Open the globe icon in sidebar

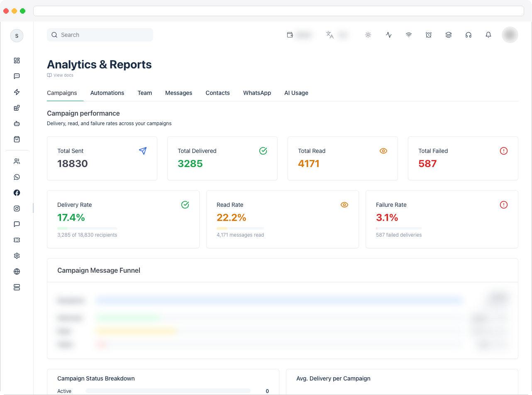(17, 271)
